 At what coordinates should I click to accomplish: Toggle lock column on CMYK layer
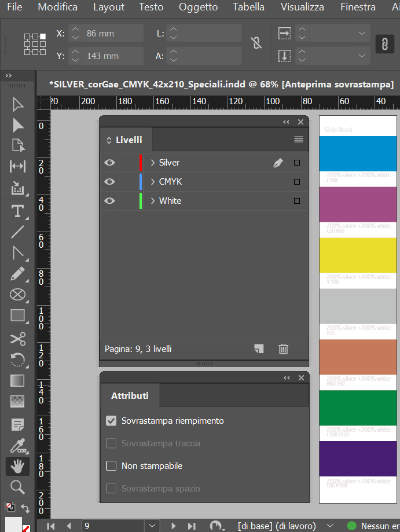128,182
